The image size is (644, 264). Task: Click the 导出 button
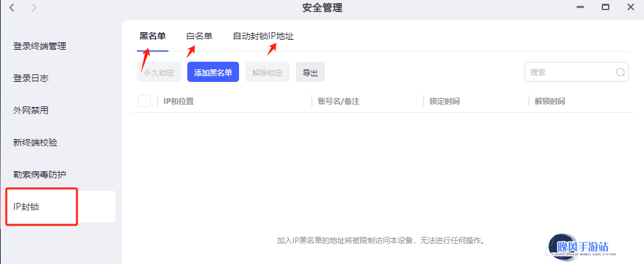(310, 72)
